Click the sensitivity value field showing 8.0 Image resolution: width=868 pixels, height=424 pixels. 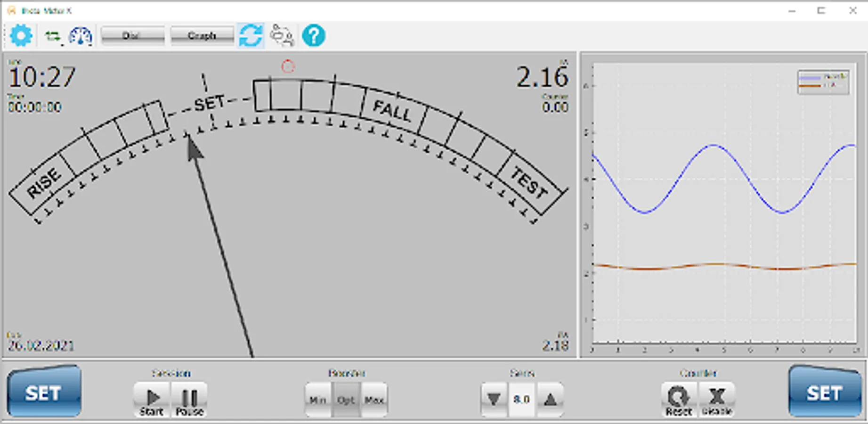[x=522, y=400]
